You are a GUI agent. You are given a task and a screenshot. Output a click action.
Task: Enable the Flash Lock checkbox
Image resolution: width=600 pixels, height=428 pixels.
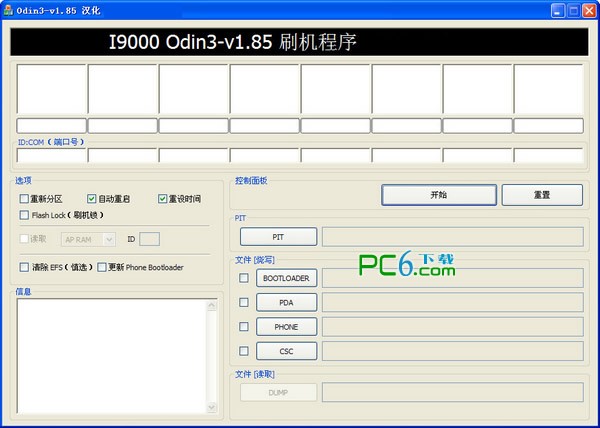pos(24,215)
